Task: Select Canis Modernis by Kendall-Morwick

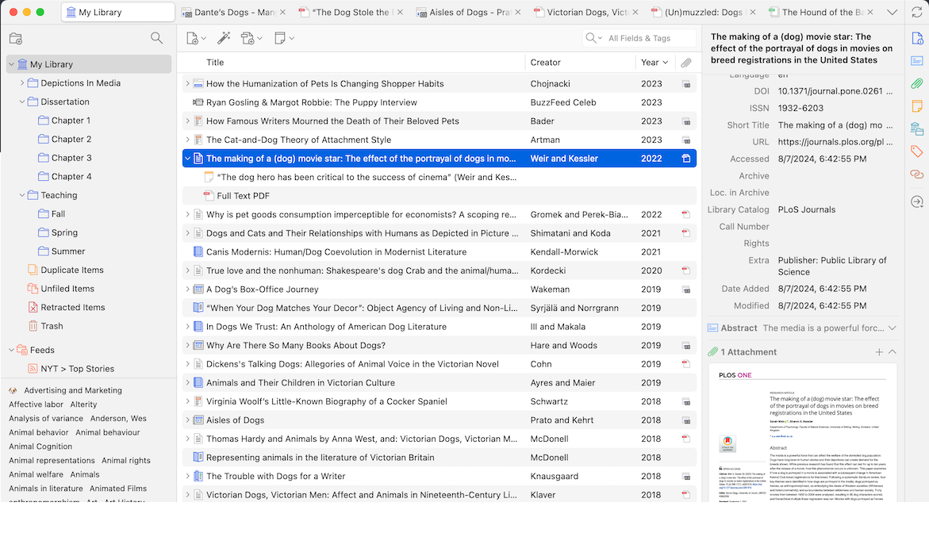Action: tap(440, 252)
